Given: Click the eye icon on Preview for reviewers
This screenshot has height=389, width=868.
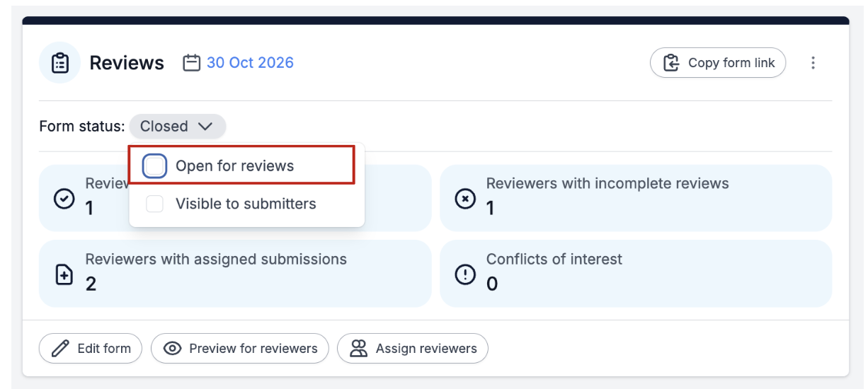Looking at the screenshot, I should tap(172, 348).
